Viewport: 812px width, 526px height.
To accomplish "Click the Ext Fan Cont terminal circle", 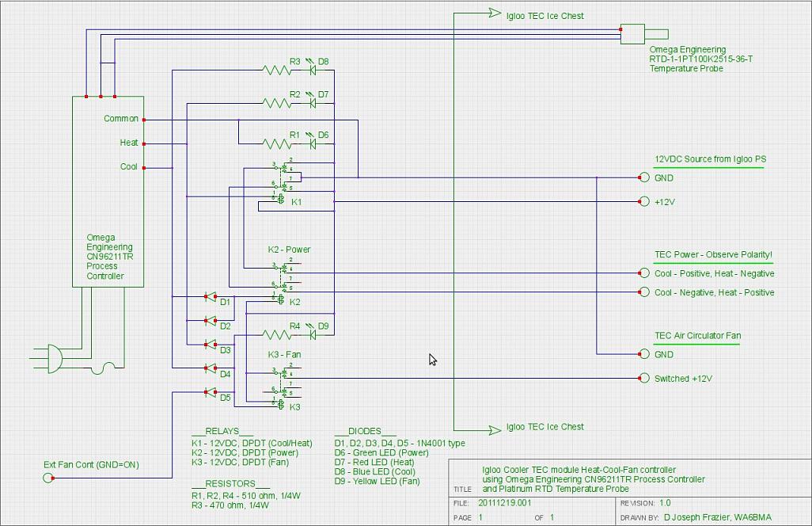I will point(47,478).
